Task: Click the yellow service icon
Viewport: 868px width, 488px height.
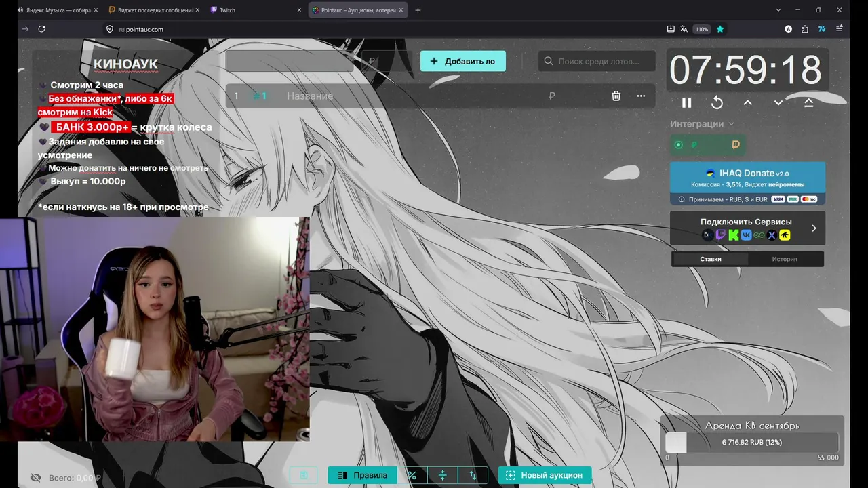Action: pos(785,235)
